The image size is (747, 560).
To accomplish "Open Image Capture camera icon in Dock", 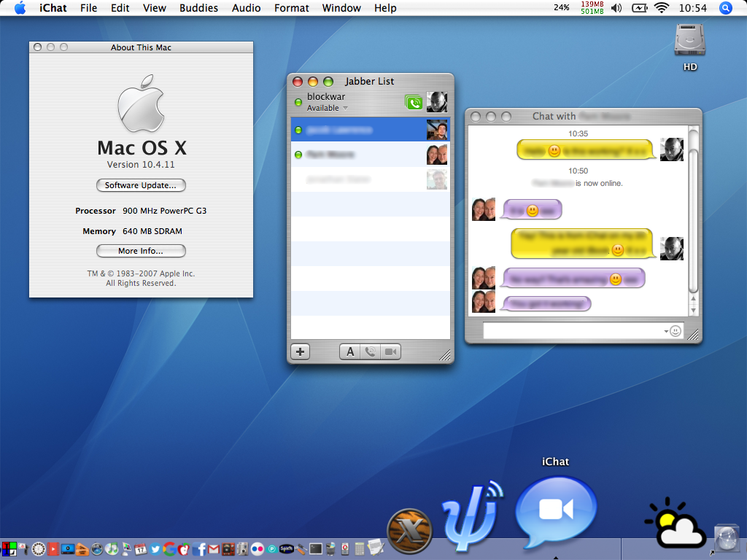I will pos(242,549).
